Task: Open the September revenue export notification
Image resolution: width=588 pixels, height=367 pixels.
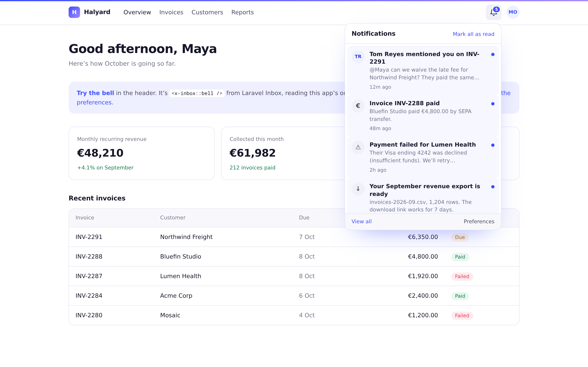Action: 423,197
